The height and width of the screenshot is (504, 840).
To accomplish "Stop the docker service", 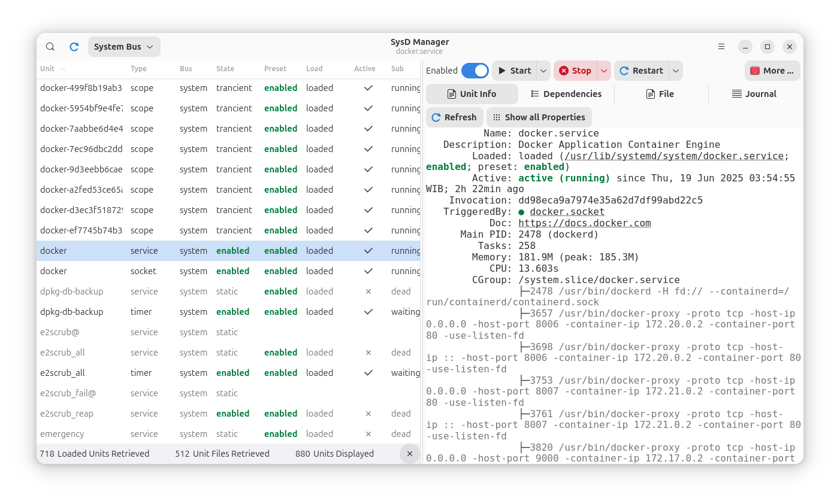I will (575, 71).
